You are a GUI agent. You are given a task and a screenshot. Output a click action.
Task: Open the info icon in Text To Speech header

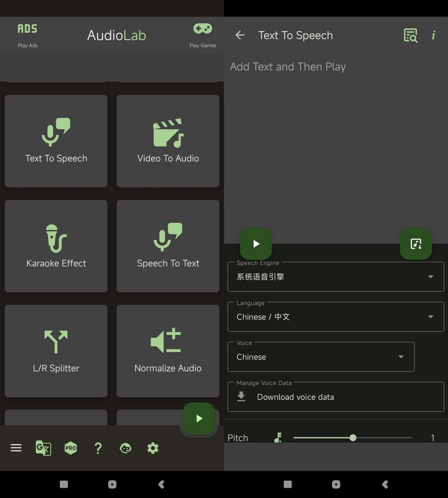[433, 35]
